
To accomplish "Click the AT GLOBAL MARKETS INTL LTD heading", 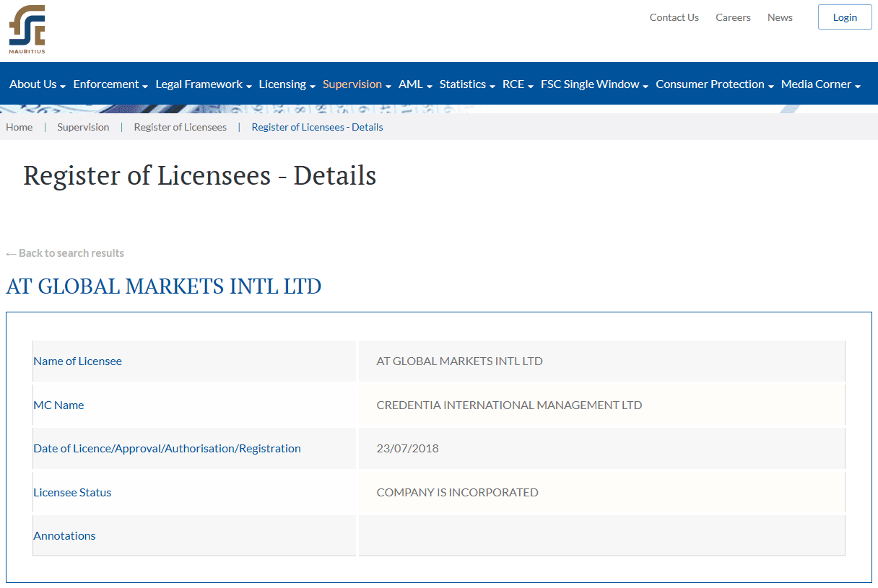I will (x=164, y=286).
